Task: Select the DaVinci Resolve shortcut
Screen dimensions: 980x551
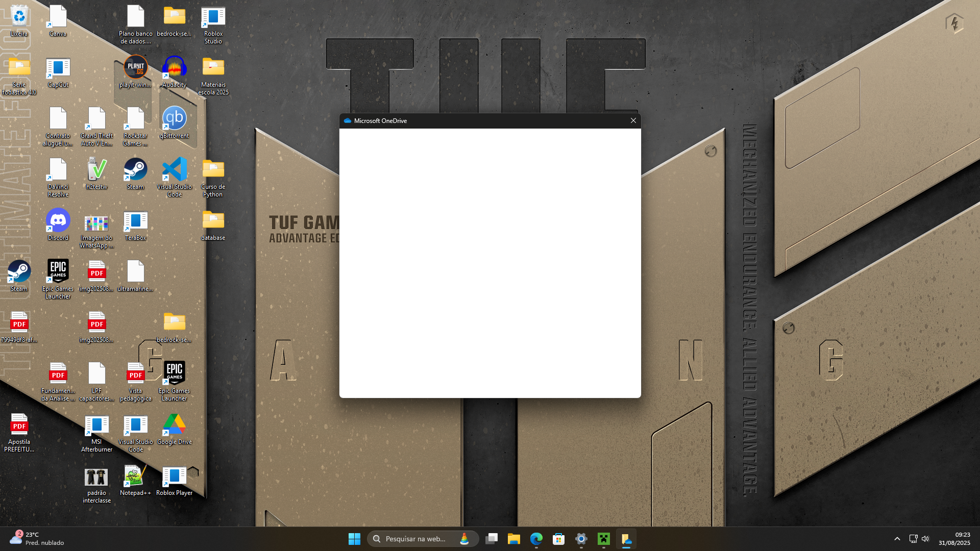Action: [x=58, y=178]
